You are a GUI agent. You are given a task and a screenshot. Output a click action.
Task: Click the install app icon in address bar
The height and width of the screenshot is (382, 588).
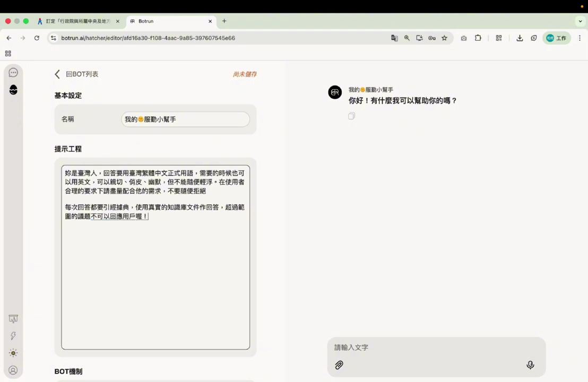419,38
